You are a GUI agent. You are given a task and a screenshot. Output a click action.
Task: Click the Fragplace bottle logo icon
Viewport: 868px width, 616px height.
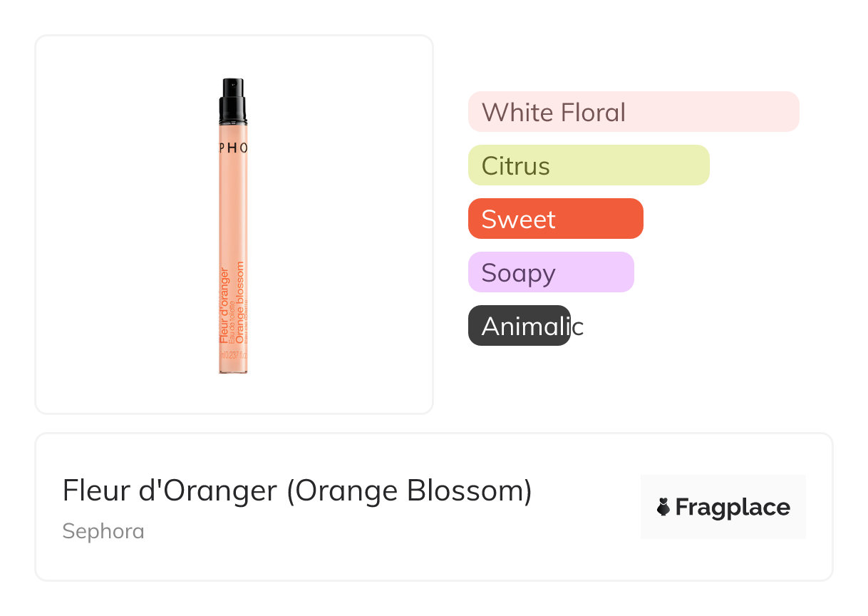pyautogui.click(x=663, y=507)
